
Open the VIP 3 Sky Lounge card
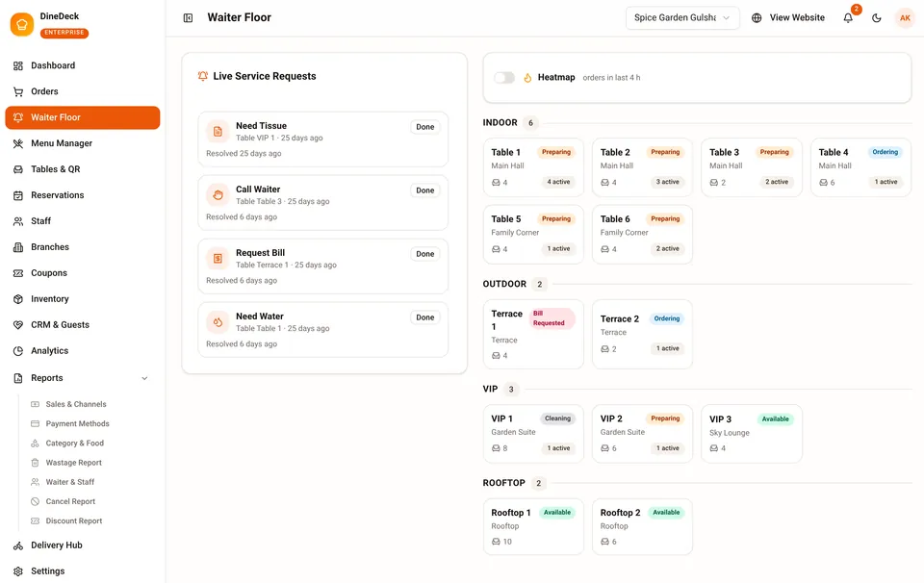pyautogui.click(x=752, y=434)
